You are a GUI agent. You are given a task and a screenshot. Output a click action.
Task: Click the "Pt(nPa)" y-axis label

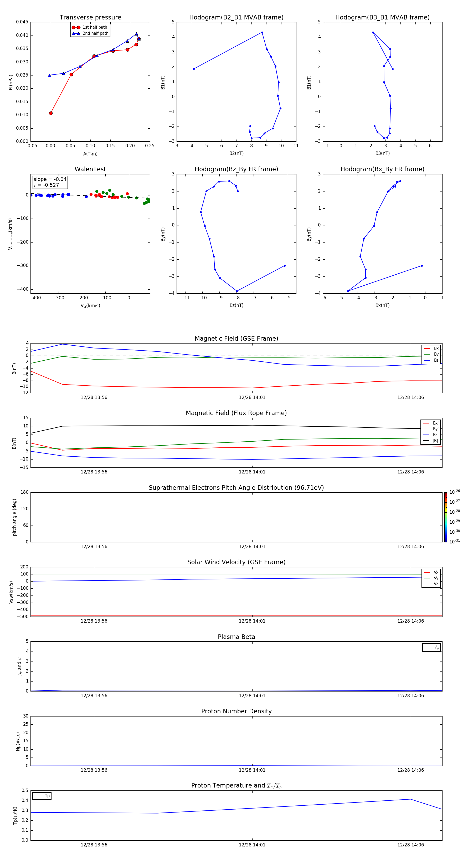(x=11, y=82)
